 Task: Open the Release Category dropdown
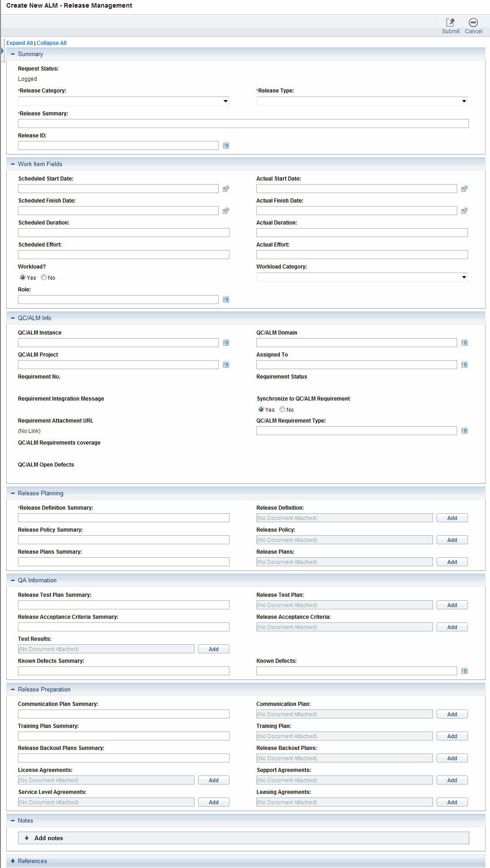[124, 101]
